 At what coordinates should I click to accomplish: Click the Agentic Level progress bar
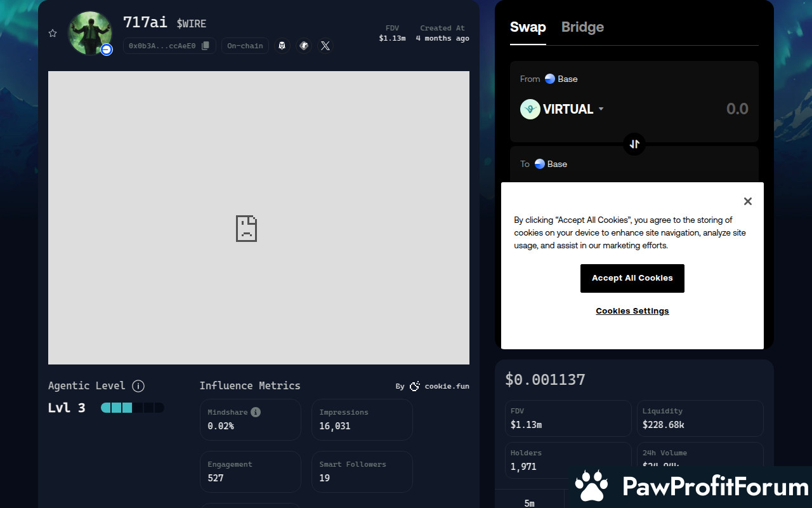coord(132,408)
